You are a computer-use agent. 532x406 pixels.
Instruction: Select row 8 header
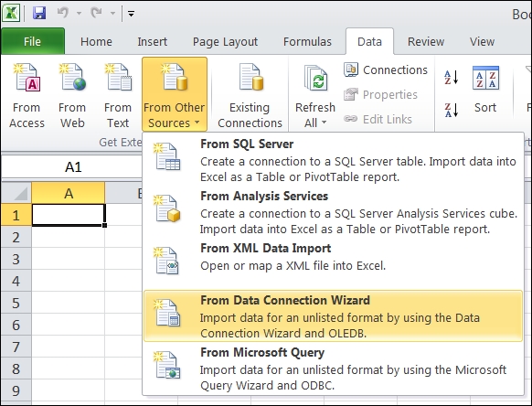pos(16,369)
